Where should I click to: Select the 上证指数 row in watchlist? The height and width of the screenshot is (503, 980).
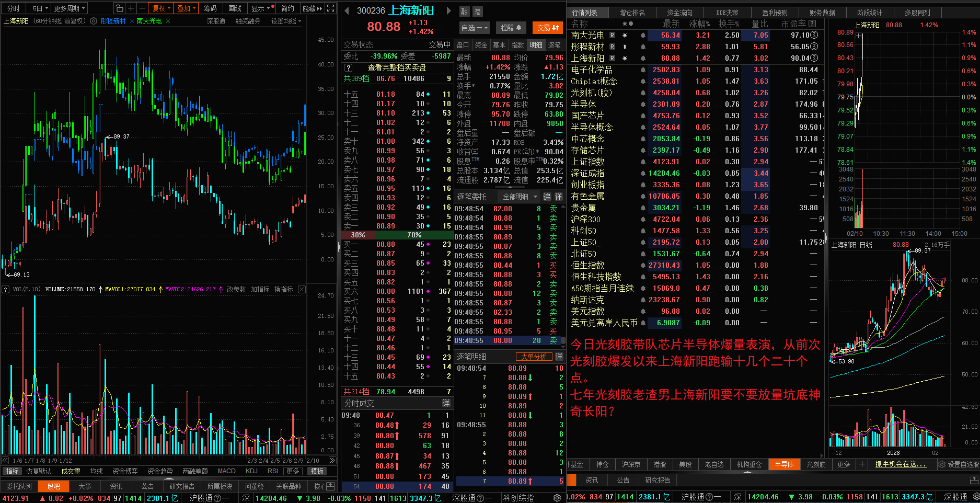coord(695,162)
